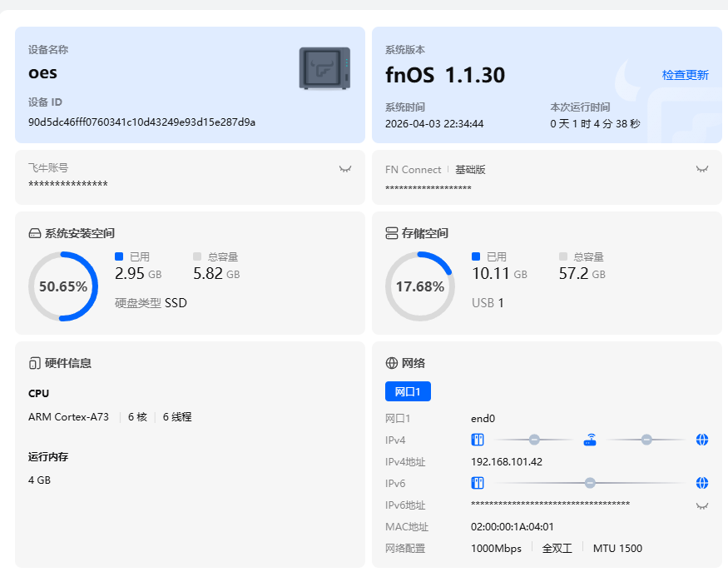Viewport: 728px width, 582px height.
Task: Click the "1000Mbps" link speed
Action: click(497, 549)
